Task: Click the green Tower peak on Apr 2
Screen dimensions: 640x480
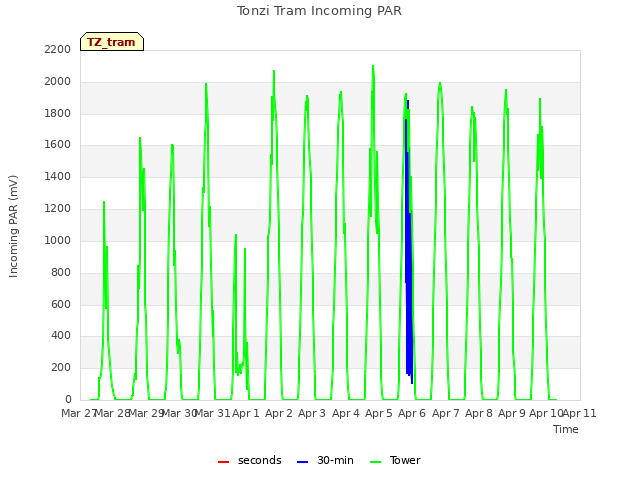Action: [x=274, y=71]
